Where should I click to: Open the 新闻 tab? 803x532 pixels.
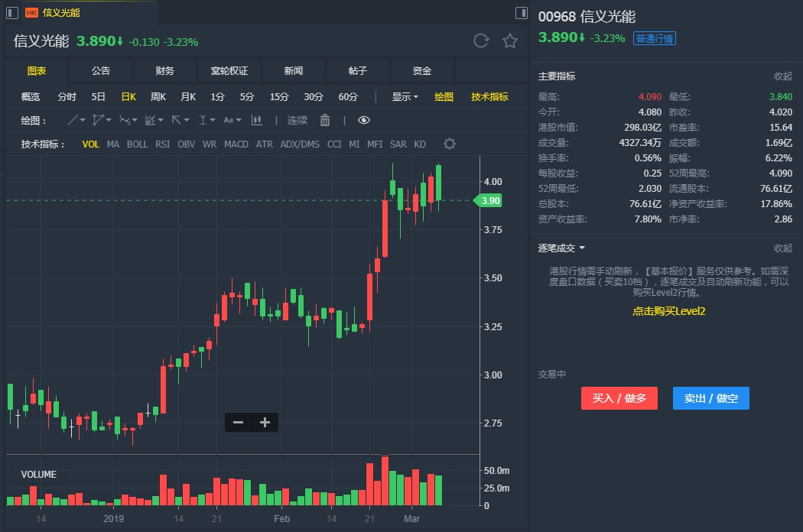click(x=294, y=70)
